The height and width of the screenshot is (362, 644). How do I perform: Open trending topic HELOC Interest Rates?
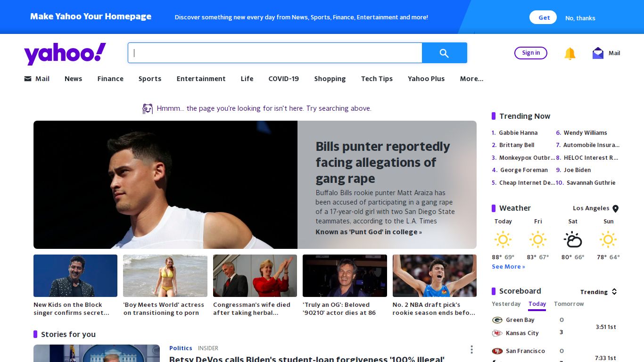pos(591,158)
